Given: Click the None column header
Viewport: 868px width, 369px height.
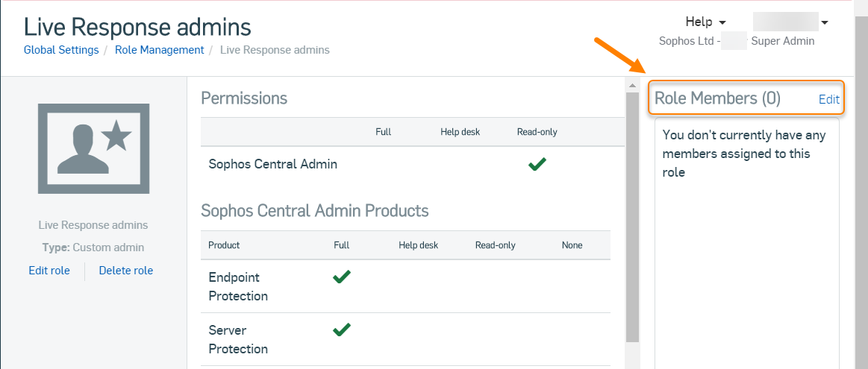Looking at the screenshot, I should point(572,245).
